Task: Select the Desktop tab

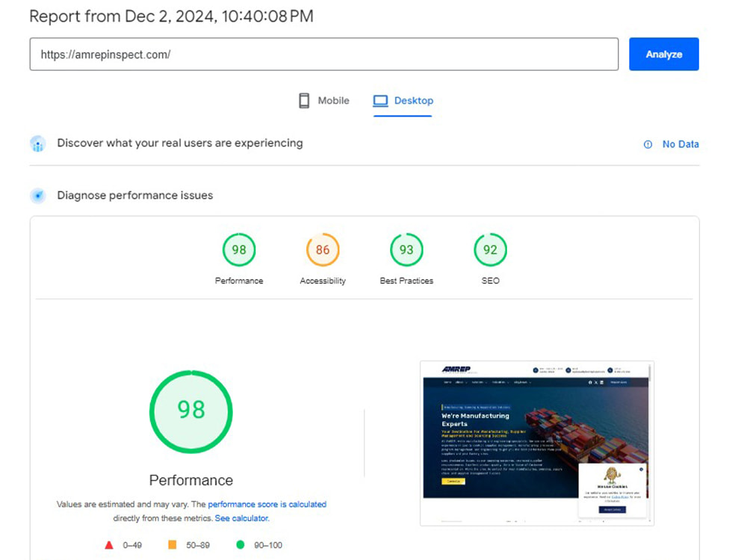Action: coord(403,101)
